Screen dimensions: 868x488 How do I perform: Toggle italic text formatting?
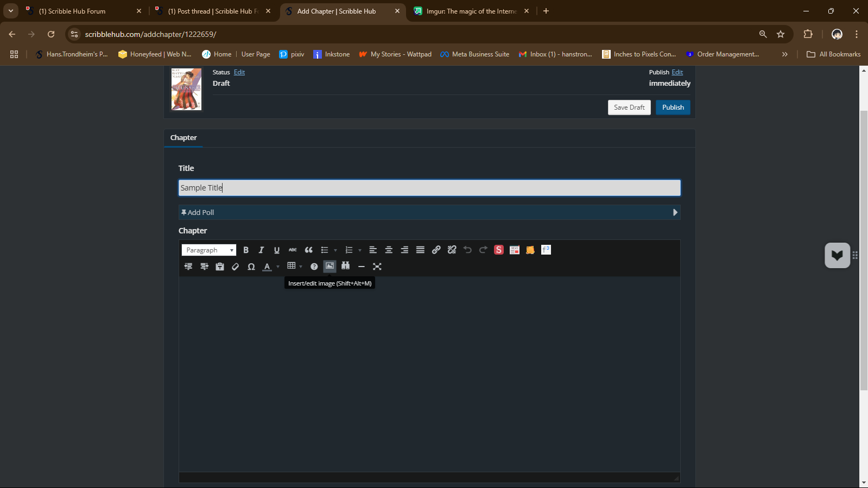261,250
